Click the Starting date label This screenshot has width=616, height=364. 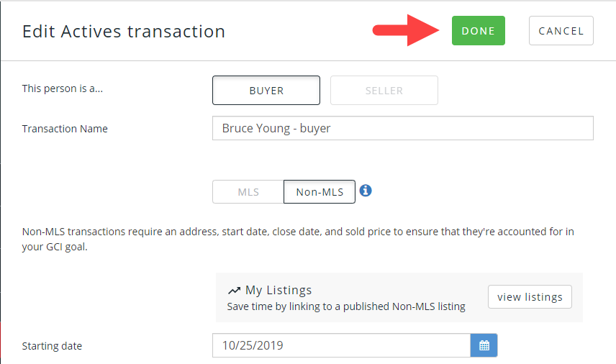[x=52, y=346]
